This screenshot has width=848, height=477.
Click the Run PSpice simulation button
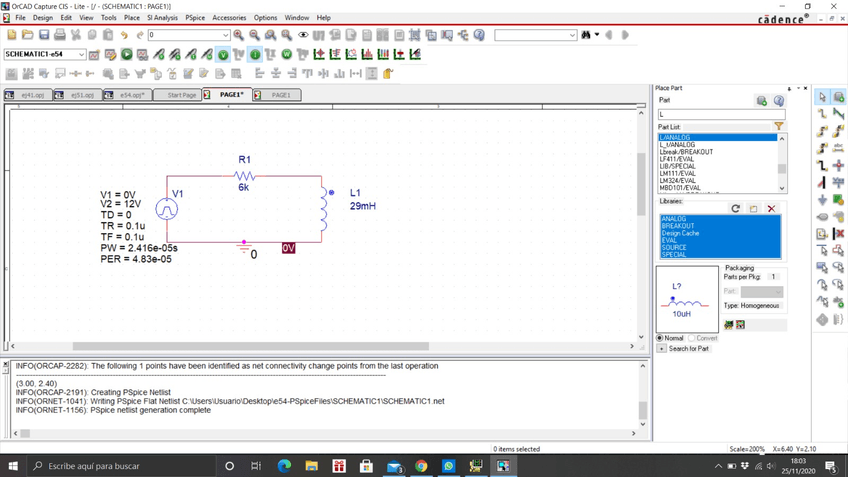pos(127,54)
